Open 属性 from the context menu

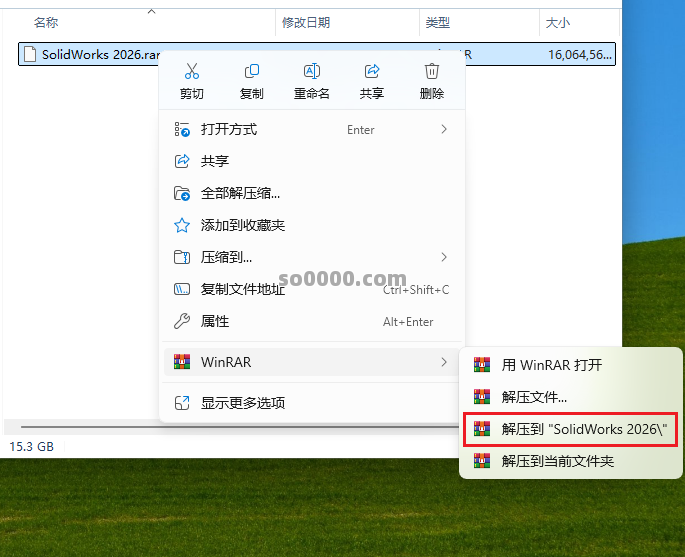tap(312, 321)
